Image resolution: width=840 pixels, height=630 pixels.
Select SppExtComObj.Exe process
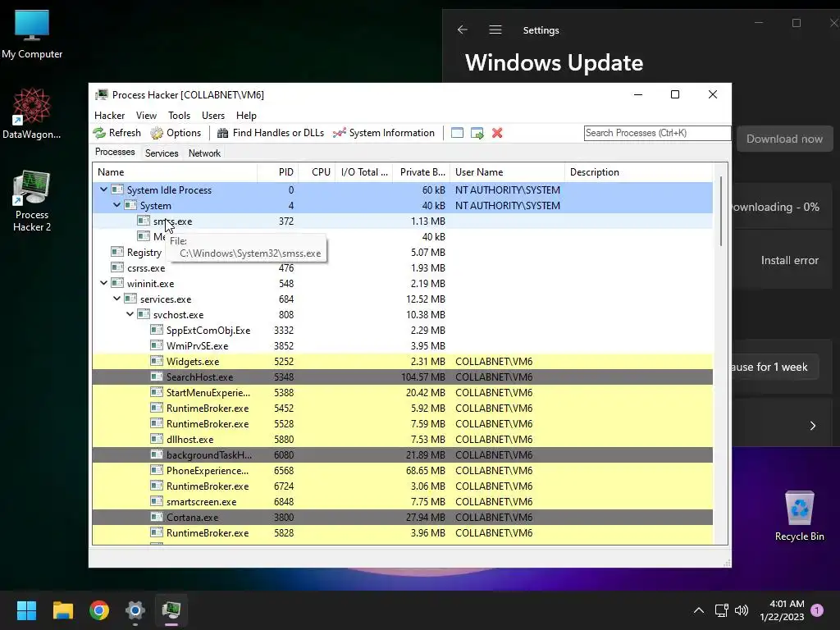pyautogui.click(x=402, y=330)
